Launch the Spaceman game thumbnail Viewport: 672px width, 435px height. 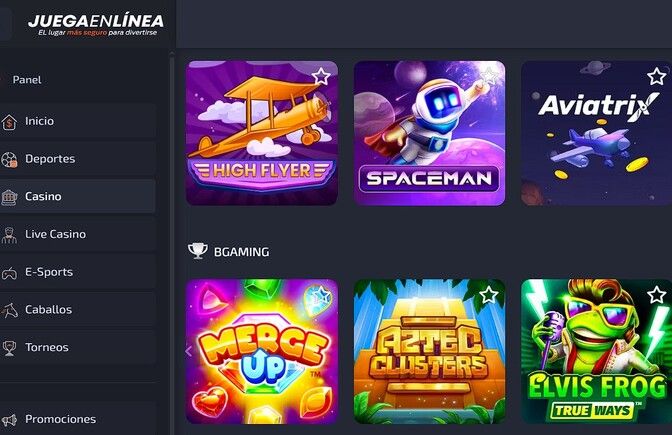pyautogui.click(x=429, y=133)
